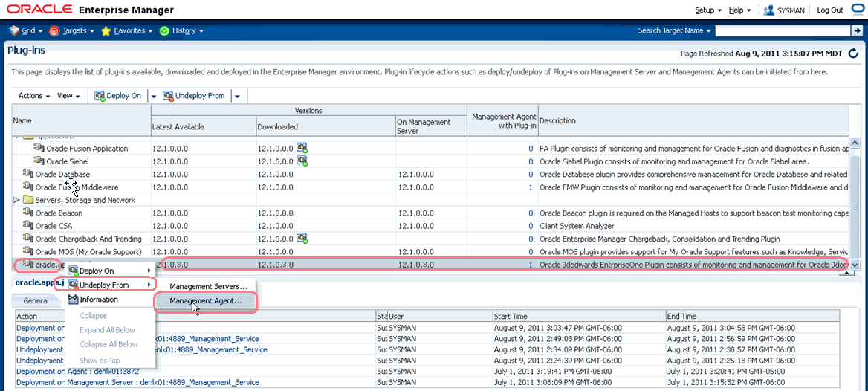Click the Log Out link
Viewport: 868px width, 391px height.
pyautogui.click(x=829, y=10)
